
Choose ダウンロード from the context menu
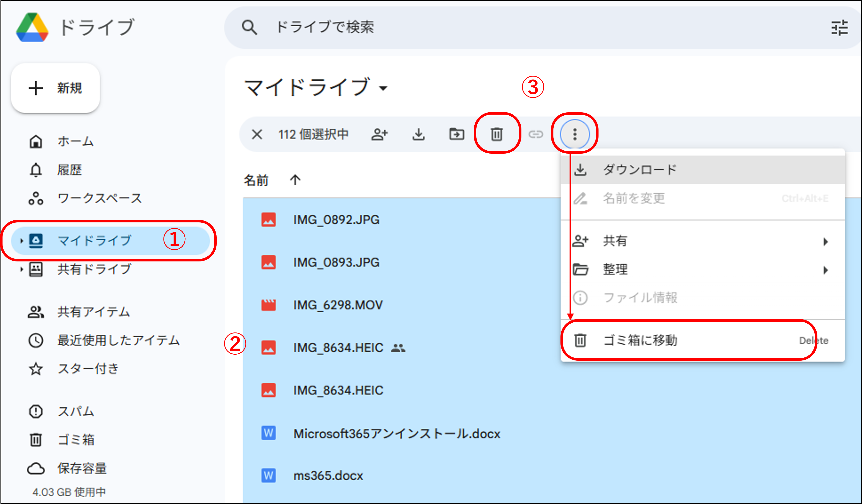[x=703, y=170]
